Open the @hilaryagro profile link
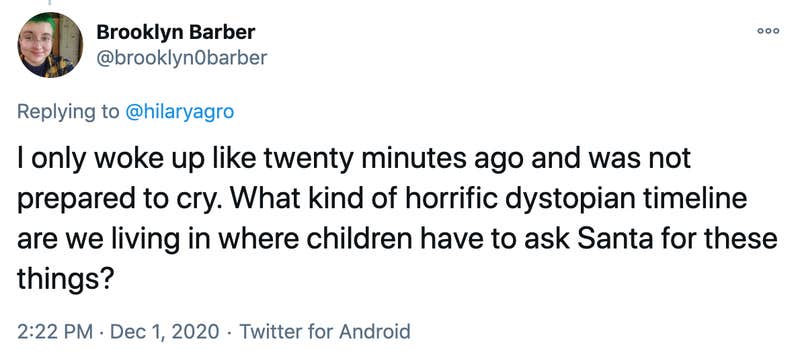 (x=179, y=112)
